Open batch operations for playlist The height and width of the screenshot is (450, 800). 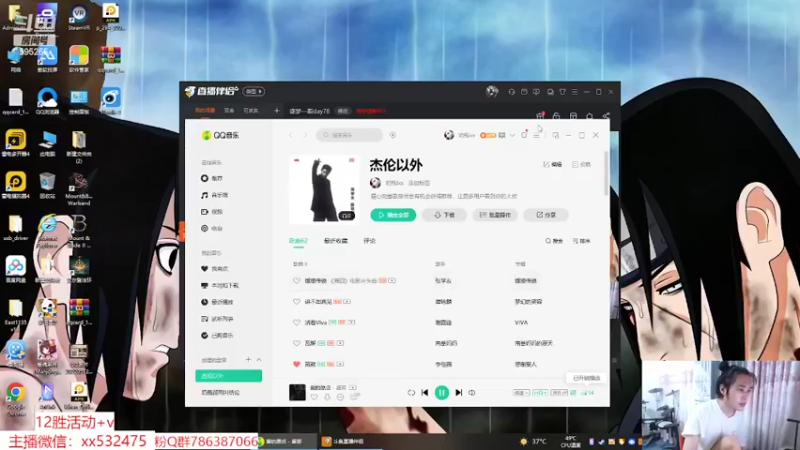pyautogui.click(x=495, y=215)
